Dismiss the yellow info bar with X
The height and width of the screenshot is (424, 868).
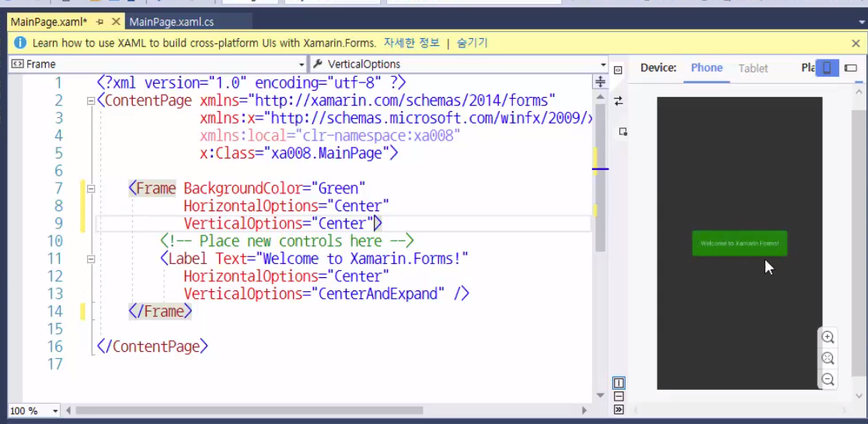tap(856, 43)
